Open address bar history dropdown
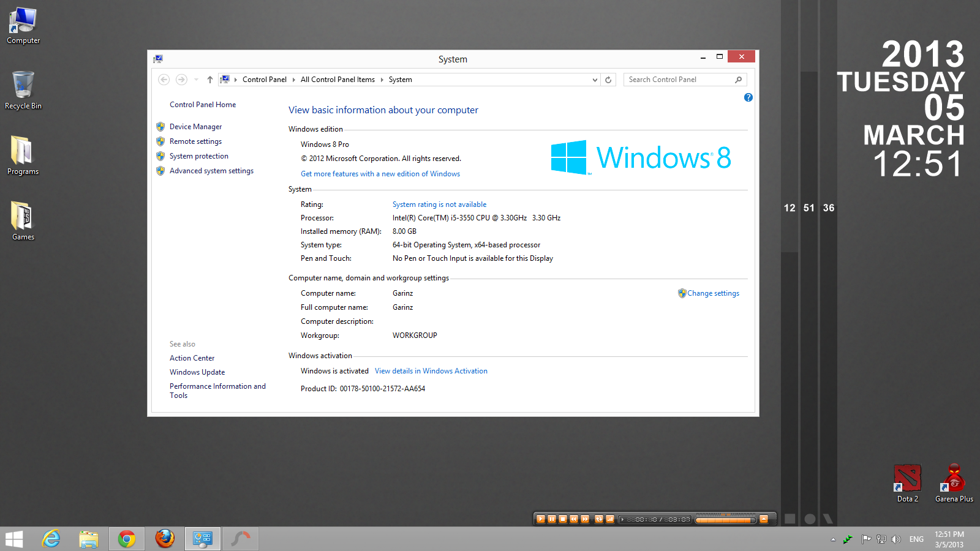The width and height of the screenshot is (980, 551). [595, 80]
